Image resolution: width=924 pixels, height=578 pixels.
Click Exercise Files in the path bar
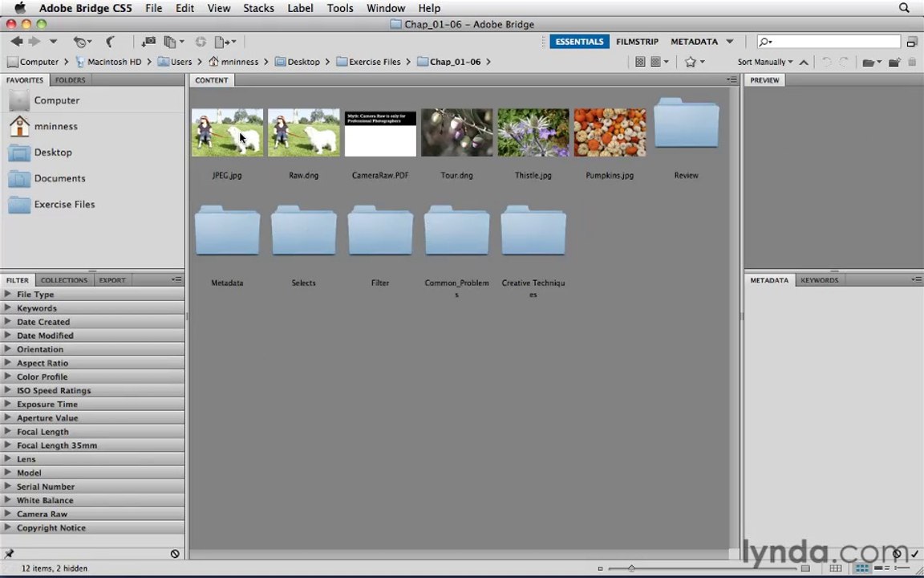pyautogui.click(x=368, y=62)
